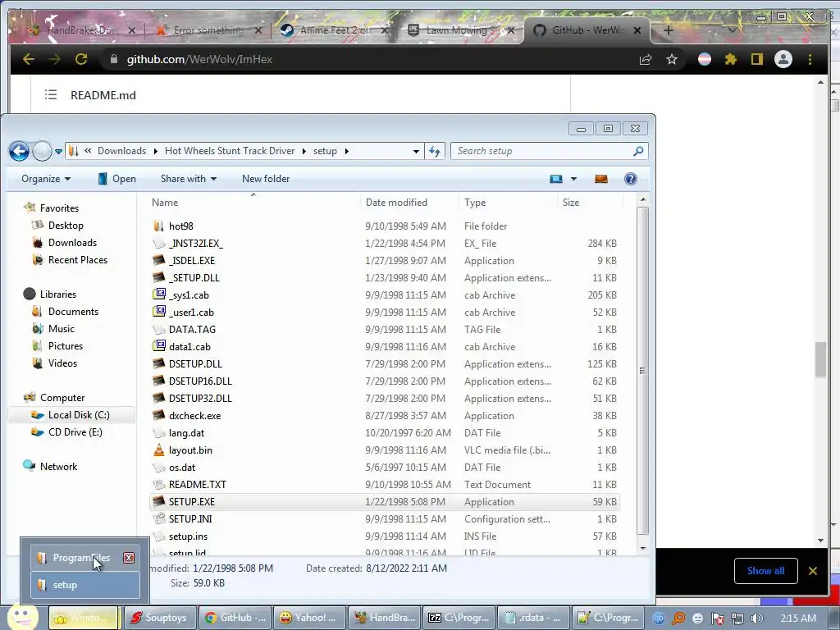Click Explorer's greyed Forward arrow button
This screenshot has height=630, width=840.
42,151
